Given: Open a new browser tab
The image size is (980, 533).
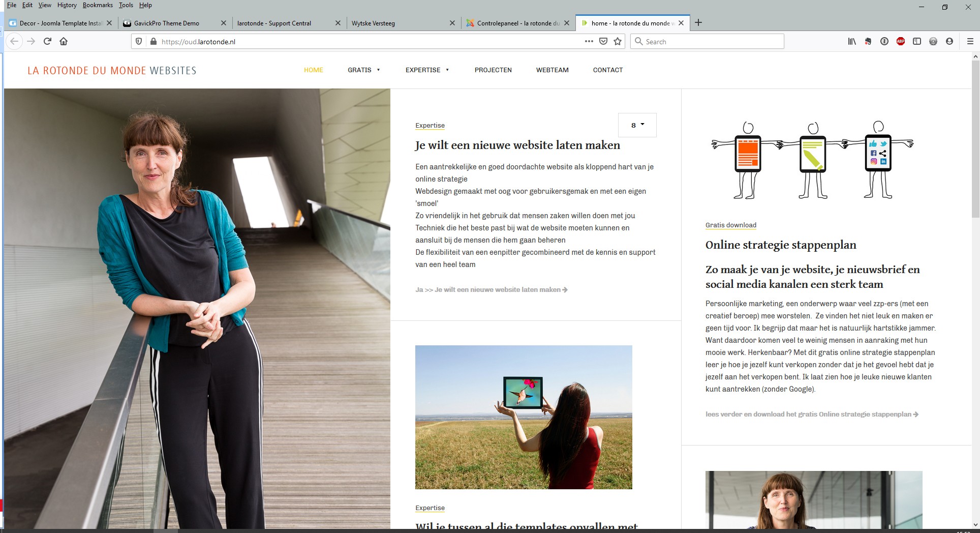Looking at the screenshot, I should (x=698, y=23).
